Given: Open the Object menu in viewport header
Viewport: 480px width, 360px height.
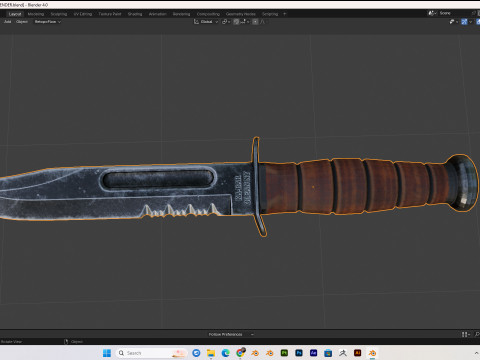Looking at the screenshot, I should [22, 22].
